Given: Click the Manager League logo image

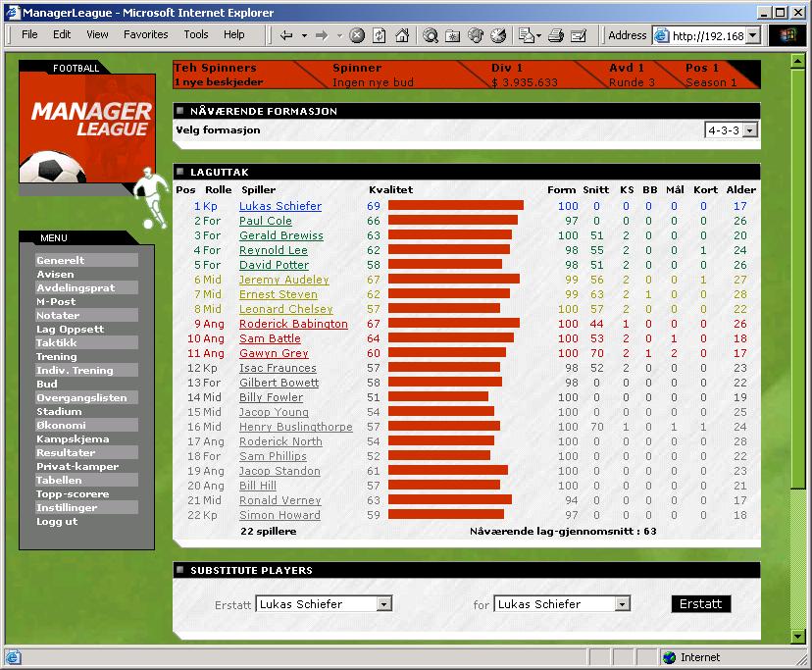Looking at the screenshot, I should (x=87, y=128).
